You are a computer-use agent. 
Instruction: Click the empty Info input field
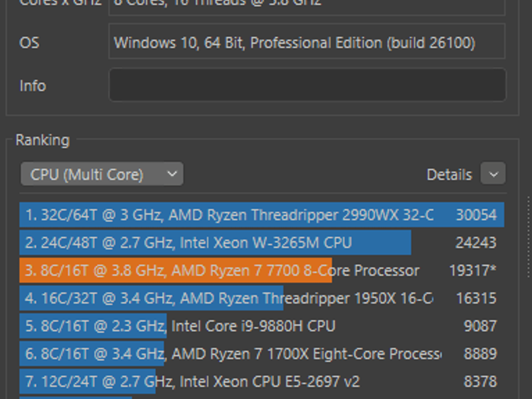308,85
